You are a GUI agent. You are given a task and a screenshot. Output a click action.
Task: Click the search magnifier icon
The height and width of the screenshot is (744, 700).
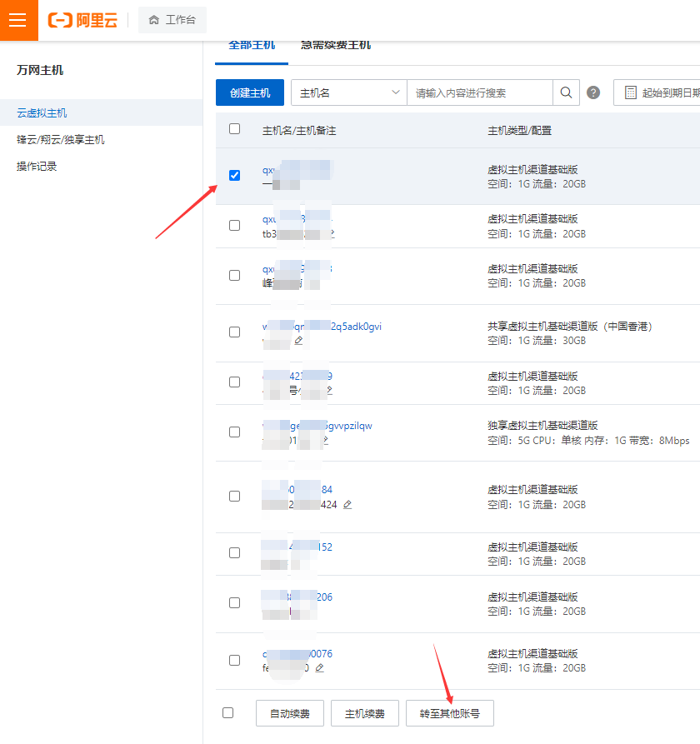click(x=566, y=92)
